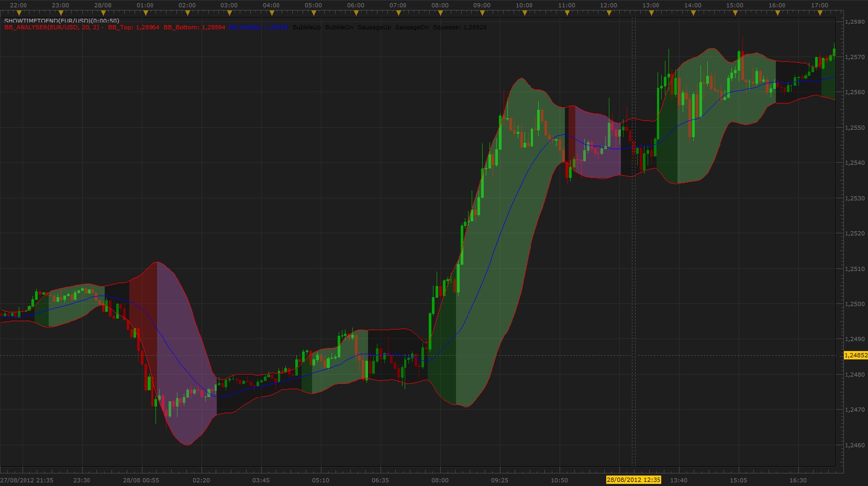Screen dimensions: 868x486
Task: Click the 15:05 bottom axis label
Action: pyautogui.click(x=739, y=480)
